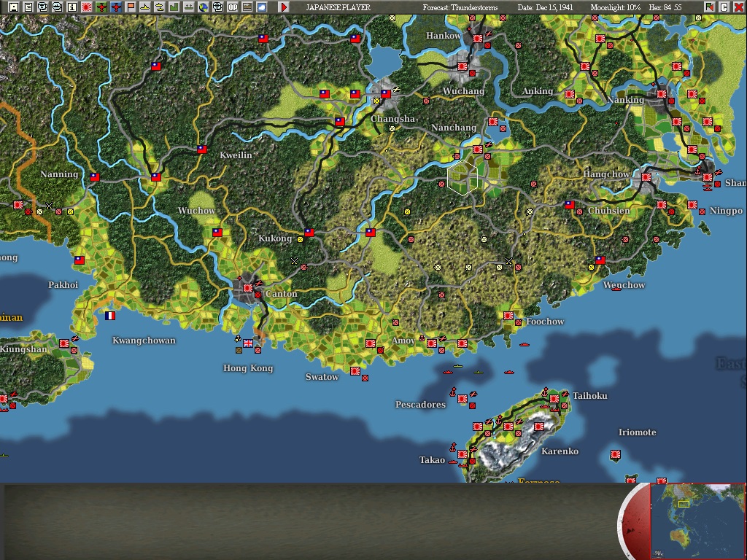The height and width of the screenshot is (560, 747).
Task: Click the save game disk icon
Action: (14, 7)
